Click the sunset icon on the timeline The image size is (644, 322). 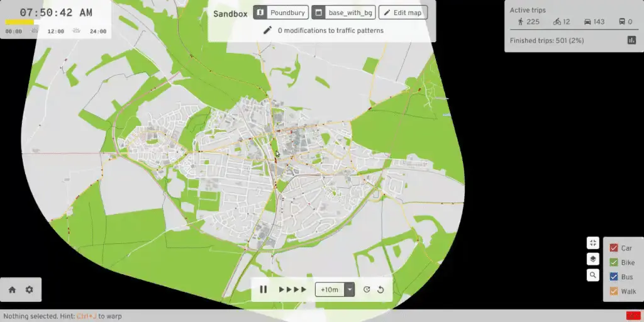tap(76, 30)
